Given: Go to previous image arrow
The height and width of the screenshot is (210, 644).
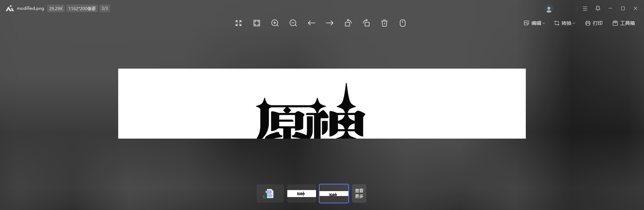Looking at the screenshot, I should pyautogui.click(x=311, y=23).
